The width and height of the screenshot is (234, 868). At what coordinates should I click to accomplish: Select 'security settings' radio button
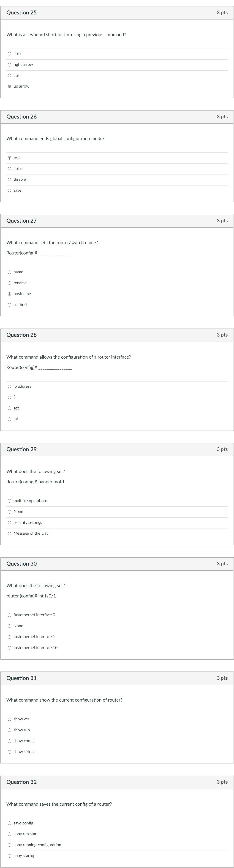coord(9,523)
